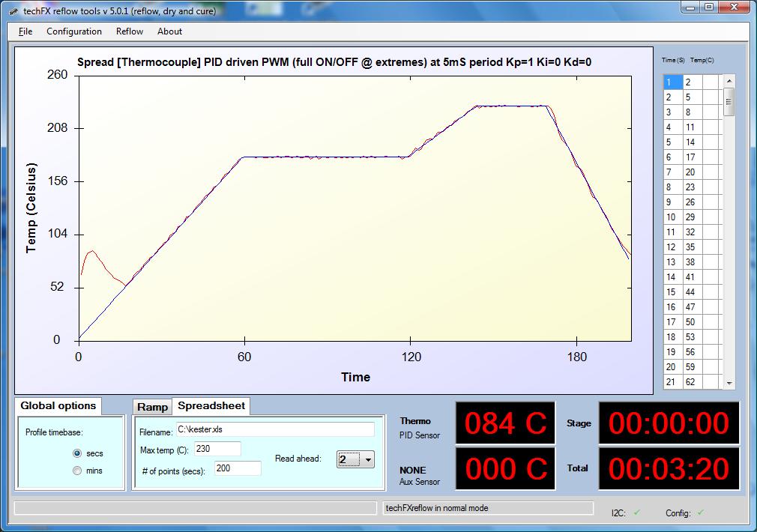Open the Read ahead dropdown
The width and height of the screenshot is (757, 532).
[x=355, y=459]
